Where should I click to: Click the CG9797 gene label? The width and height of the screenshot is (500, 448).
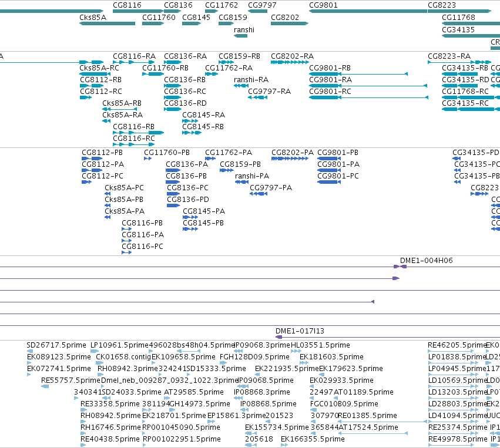[x=262, y=5]
